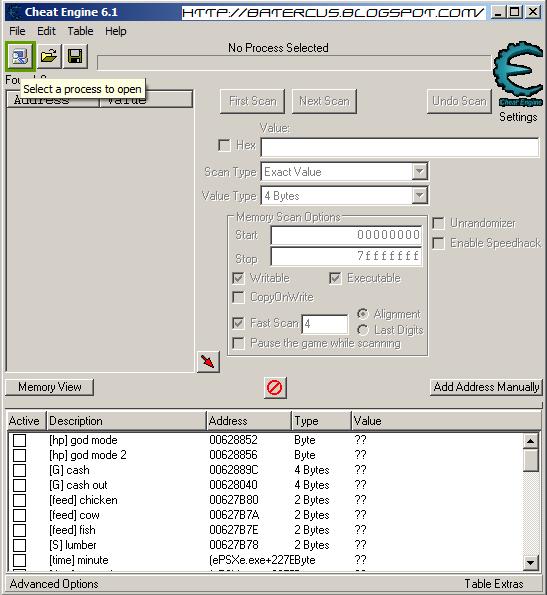The height and width of the screenshot is (595, 547).
Task: Click the Settings label
Action: [x=518, y=117]
